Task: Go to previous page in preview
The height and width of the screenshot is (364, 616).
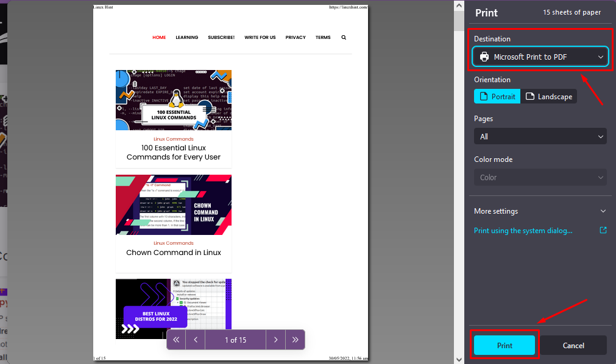Action: [x=196, y=340]
